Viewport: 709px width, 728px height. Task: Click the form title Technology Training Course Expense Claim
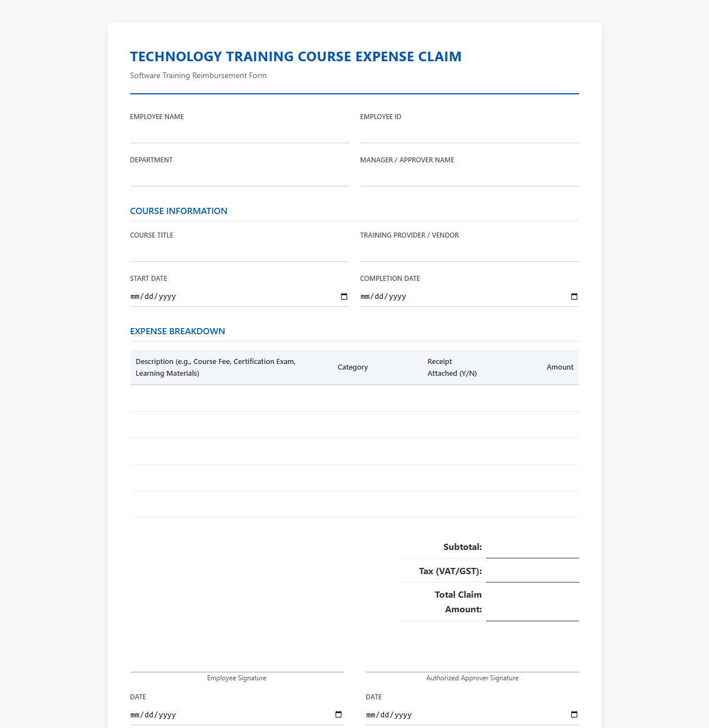296,57
